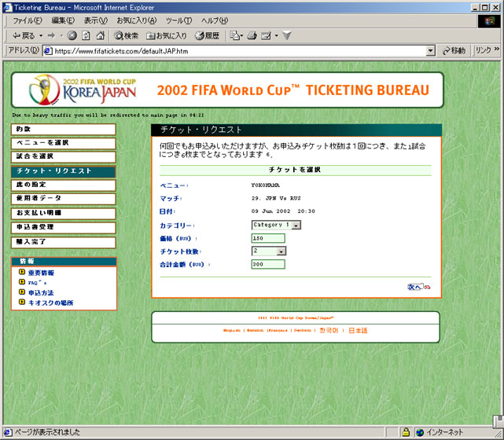
Task: Click the bullet icon beside 重要情報
Action: click(22, 272)
